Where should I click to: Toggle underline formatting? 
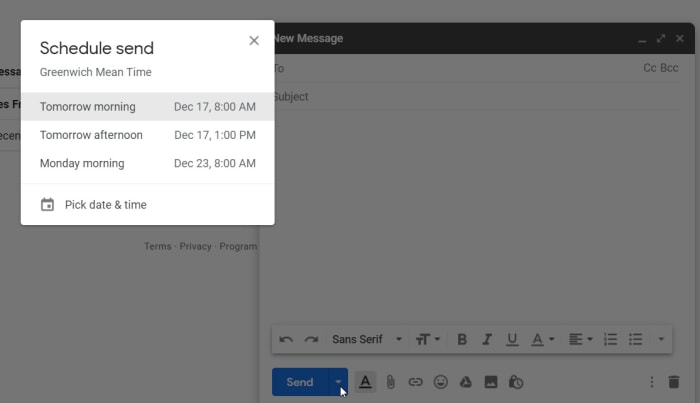click(x=512, y=340)
